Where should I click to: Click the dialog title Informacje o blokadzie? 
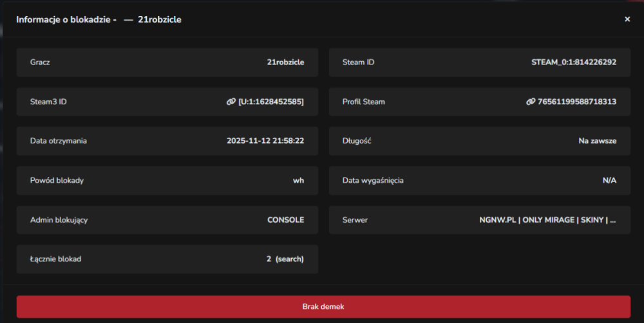(63, 19)
